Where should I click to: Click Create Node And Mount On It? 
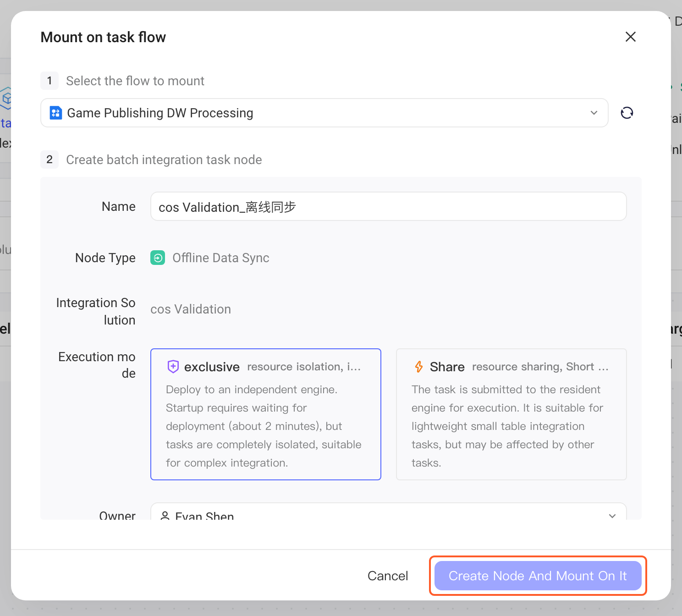point(538,576)
